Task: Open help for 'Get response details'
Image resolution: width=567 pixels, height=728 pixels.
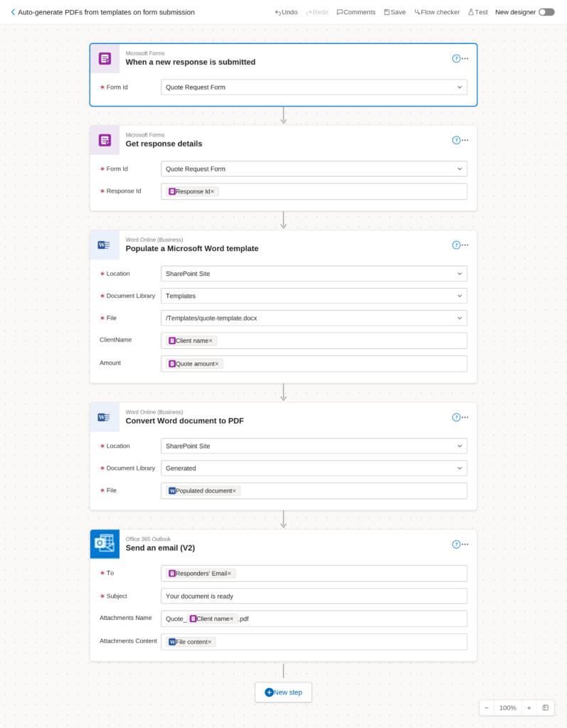Action: click(456, 140)
